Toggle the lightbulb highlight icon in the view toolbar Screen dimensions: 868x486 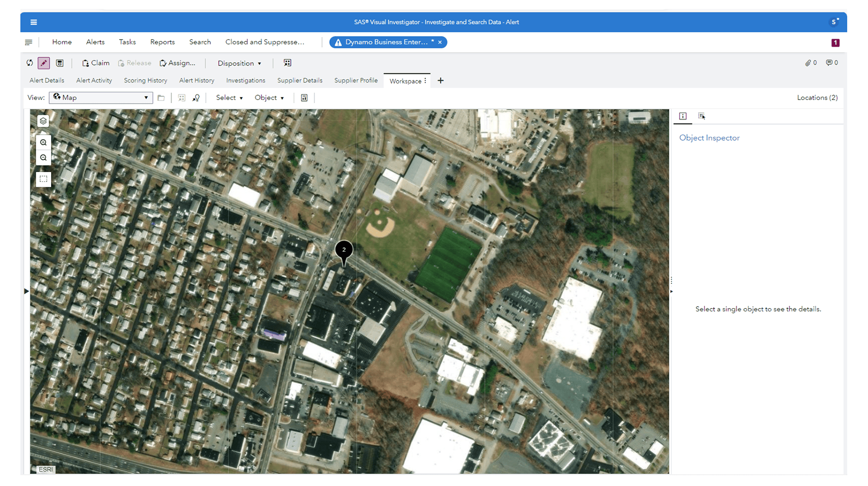[196, 97]
